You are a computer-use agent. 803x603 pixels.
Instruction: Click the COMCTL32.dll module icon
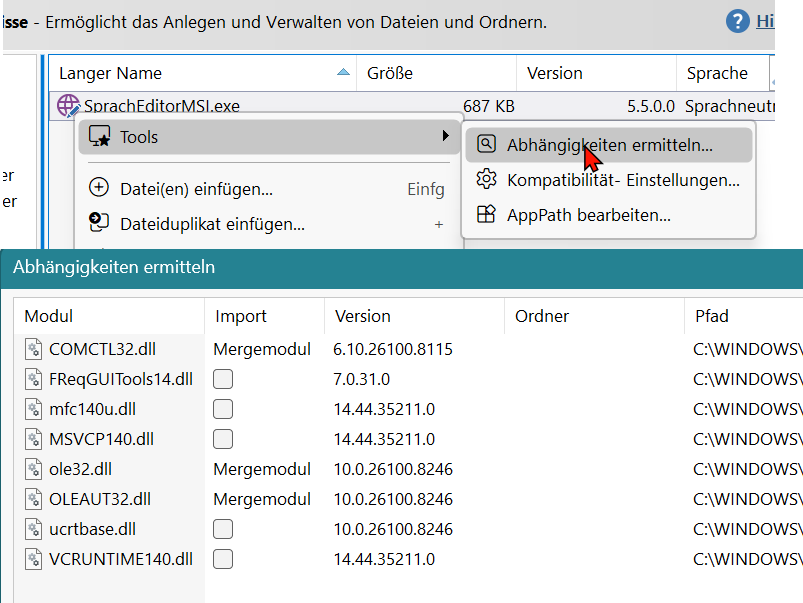tap(35, 349)
